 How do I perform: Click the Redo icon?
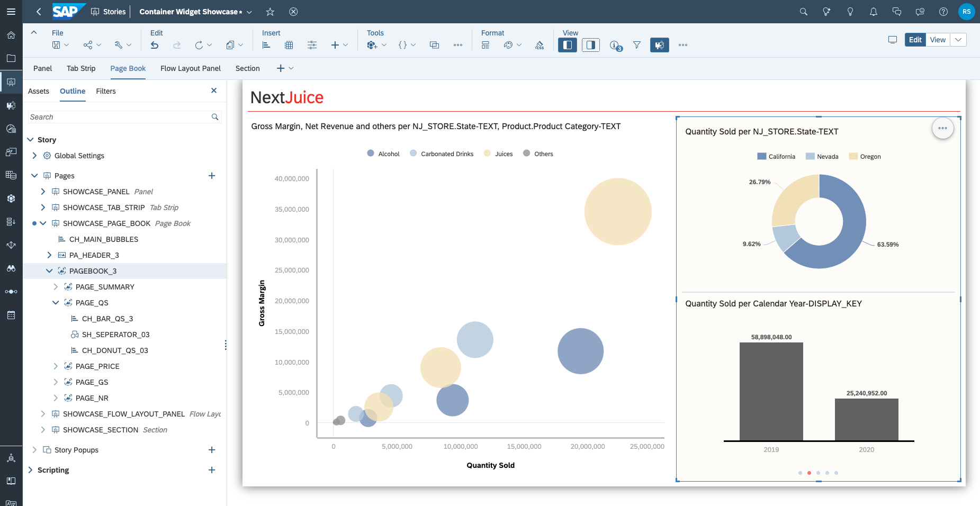pos(177,45)
